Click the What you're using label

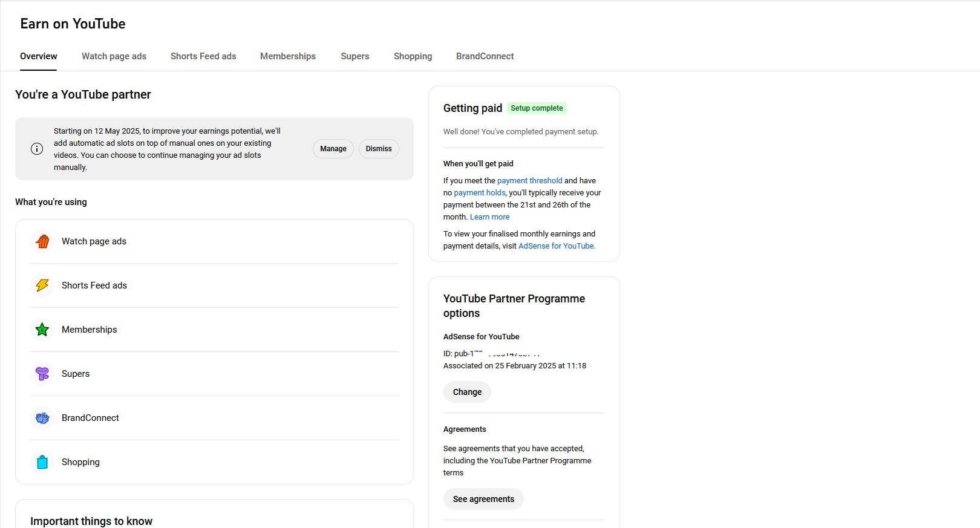(51, 202)
